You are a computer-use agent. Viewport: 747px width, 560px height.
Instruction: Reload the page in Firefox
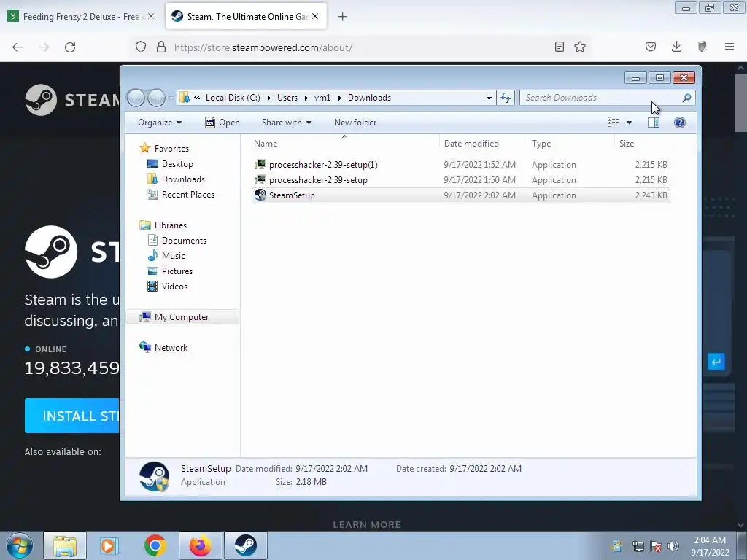tap(70, 47)
